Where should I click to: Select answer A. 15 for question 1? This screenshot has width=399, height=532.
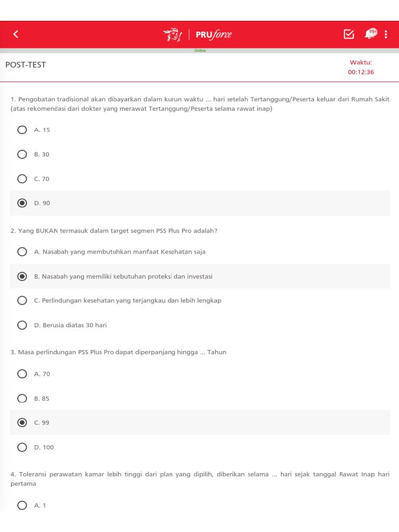coord(22,130)
